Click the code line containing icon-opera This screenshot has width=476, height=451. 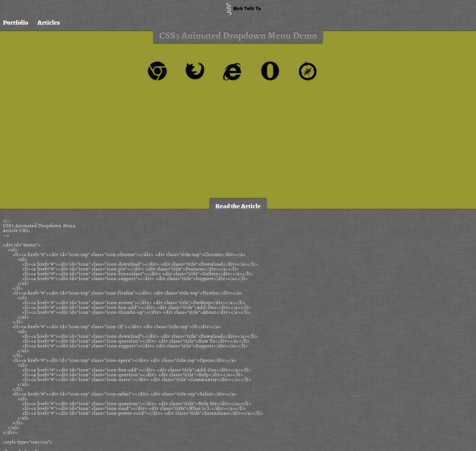[x=124, y=360]
